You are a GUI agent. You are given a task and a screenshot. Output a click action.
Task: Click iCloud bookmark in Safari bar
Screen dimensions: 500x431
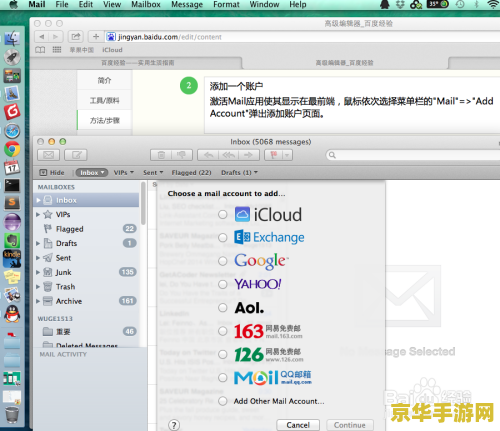click(x=112, y=50)
